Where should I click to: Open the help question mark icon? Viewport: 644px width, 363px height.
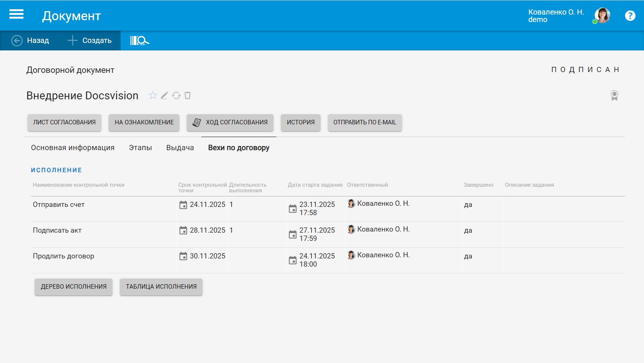point(630,16)
